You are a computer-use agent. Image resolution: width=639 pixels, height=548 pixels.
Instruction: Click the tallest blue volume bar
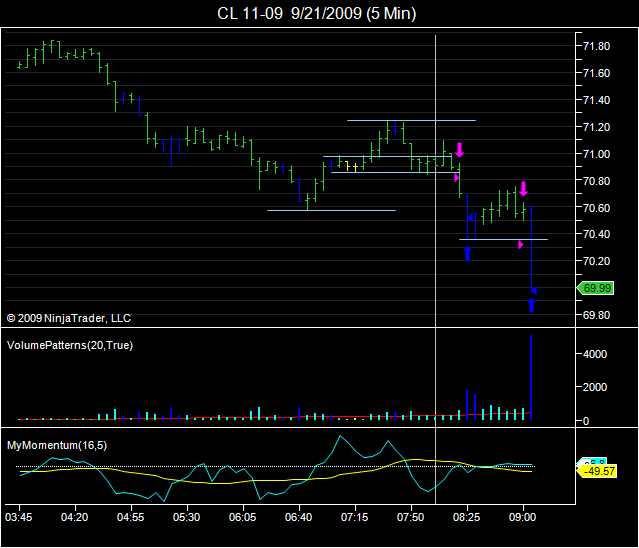click(531, 377)
